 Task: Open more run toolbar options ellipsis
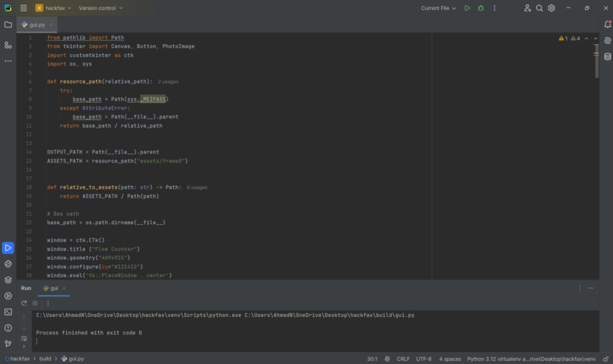[48, 303]
